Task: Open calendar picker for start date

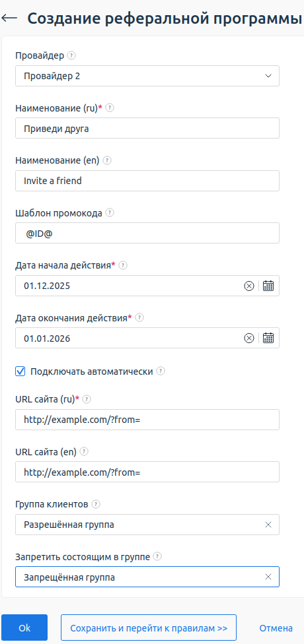Action: [x=268, y=286]
